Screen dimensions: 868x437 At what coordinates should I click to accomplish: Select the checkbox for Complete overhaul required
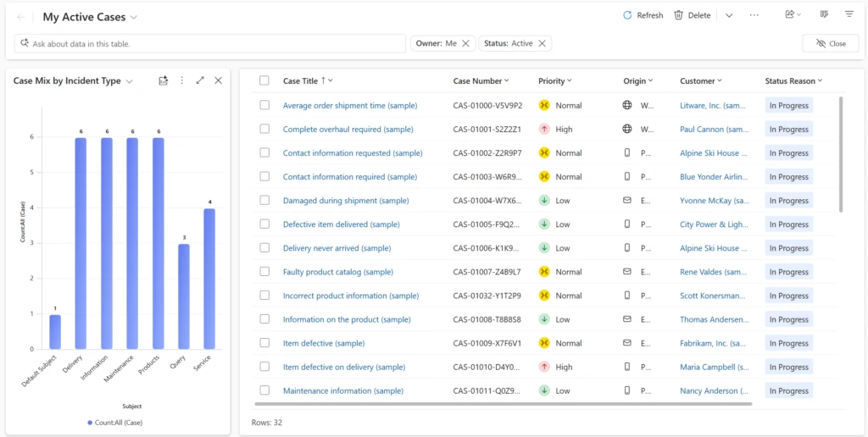264,130
